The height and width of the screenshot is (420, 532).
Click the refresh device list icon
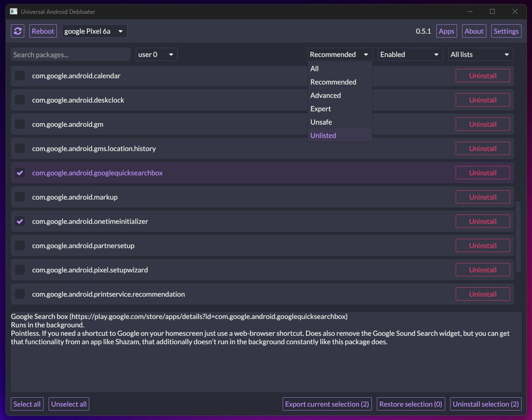point(18,31)
